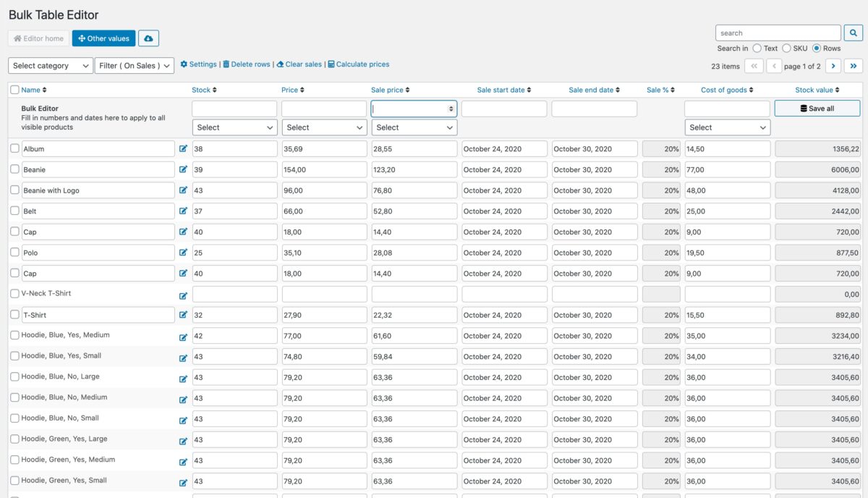Open the Select category dropdown

coord(51,66)
